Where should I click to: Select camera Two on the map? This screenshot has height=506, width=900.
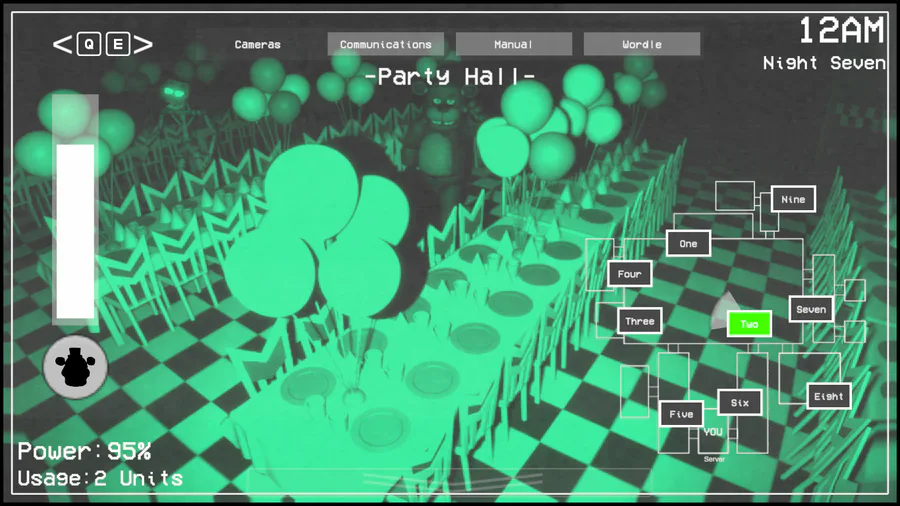[749, 324]
